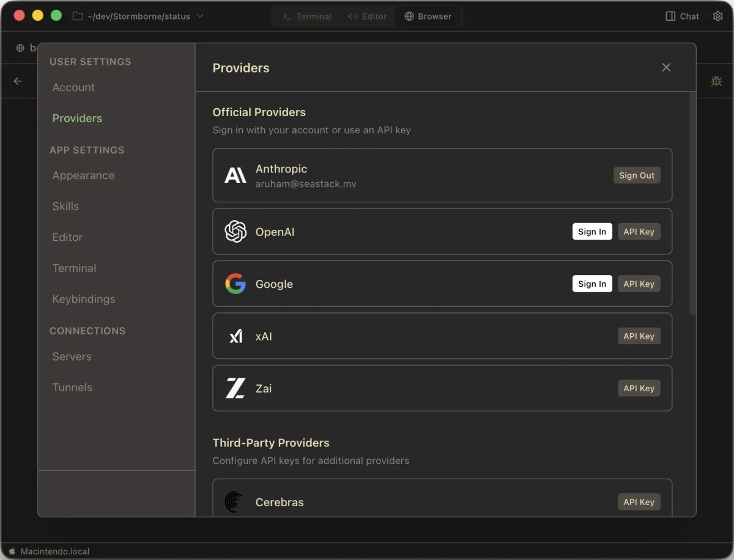734x560 pixels.
Task: Sign Out of the Anthropic account
Action: point(637,175)
